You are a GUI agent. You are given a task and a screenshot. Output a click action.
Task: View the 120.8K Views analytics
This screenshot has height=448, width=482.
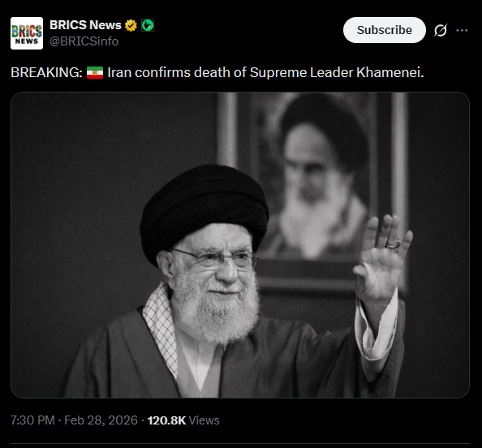pyautogui.click(x=183, y=420)
